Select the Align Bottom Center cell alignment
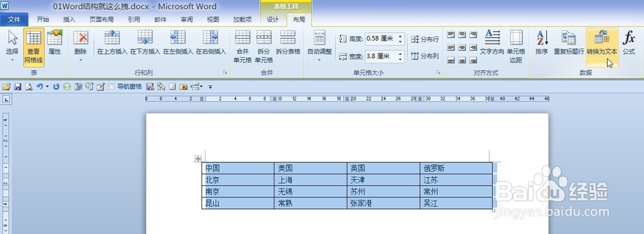The image size is (644, 234). (462, 60)
